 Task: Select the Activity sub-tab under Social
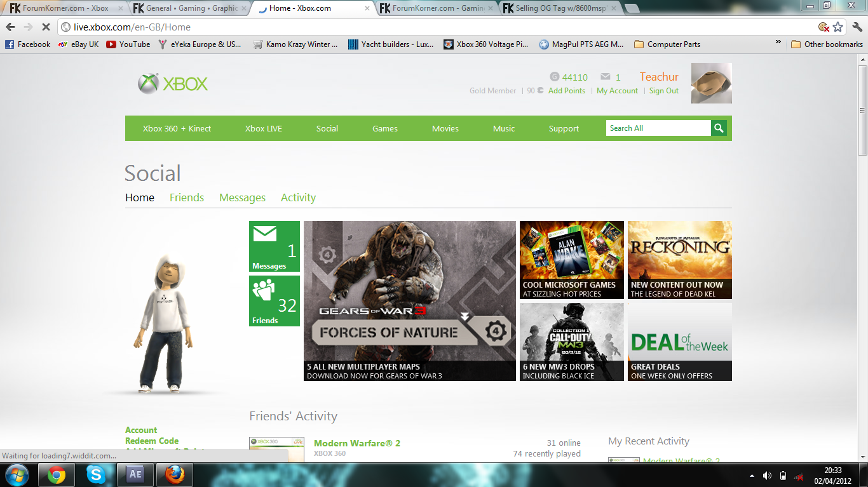coord(298,197)
